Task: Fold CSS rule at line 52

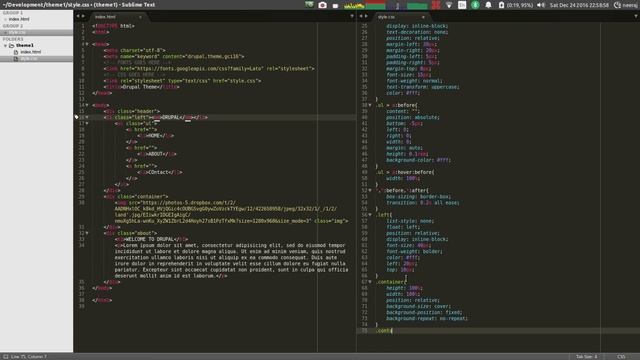Action: (370, 191)
